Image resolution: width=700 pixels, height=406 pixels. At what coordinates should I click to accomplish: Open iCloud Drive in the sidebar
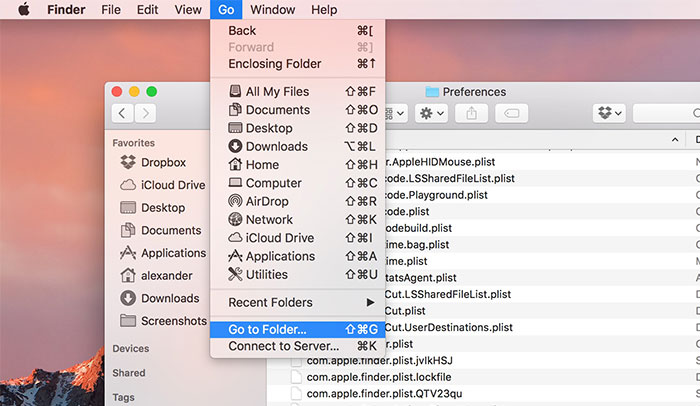pos(162,185)
